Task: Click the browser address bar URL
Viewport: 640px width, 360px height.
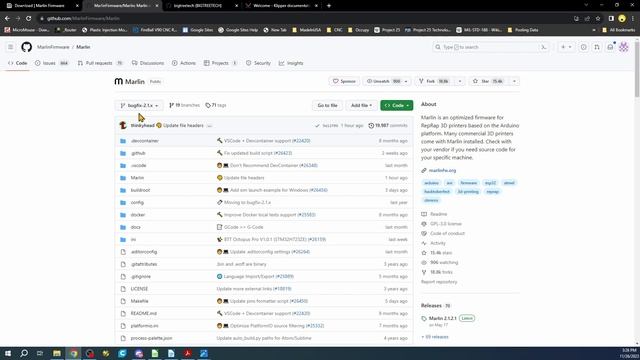Action: (x=83, y=18)
